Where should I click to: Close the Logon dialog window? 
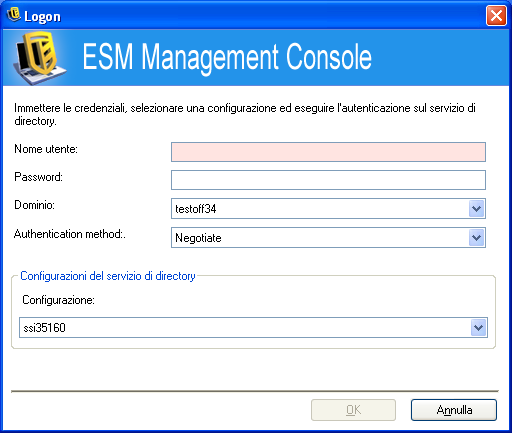[x=496, y=15]
